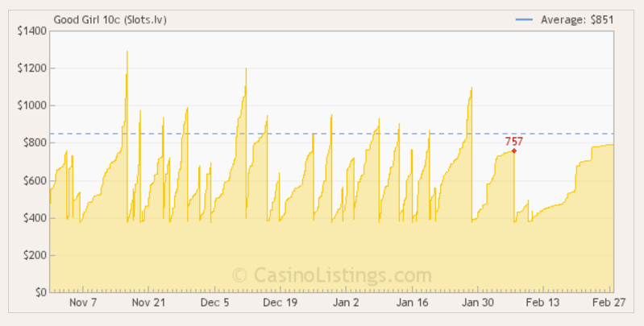The height and width of the screenshot is (326, 644).
Task: Click the Nov 21 date label
Action: pyautogui.click(x=148, y=303)
